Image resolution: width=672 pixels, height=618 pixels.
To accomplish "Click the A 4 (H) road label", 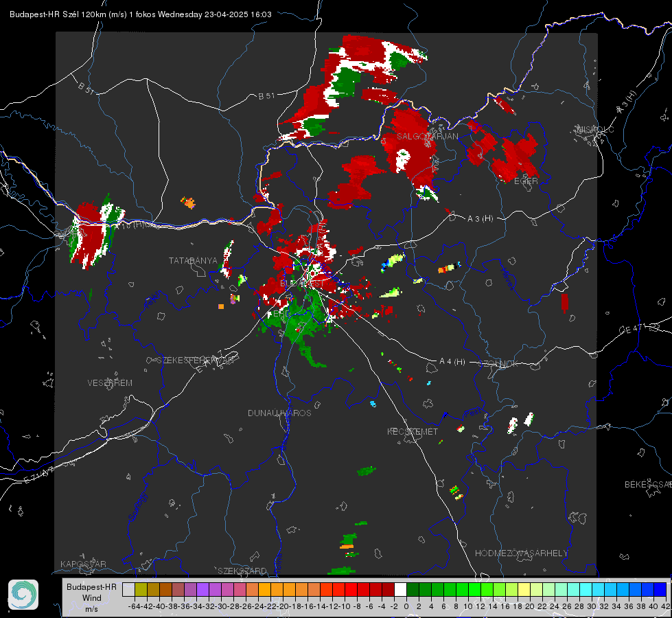I will pyautogui.click(x=452, y=362).
